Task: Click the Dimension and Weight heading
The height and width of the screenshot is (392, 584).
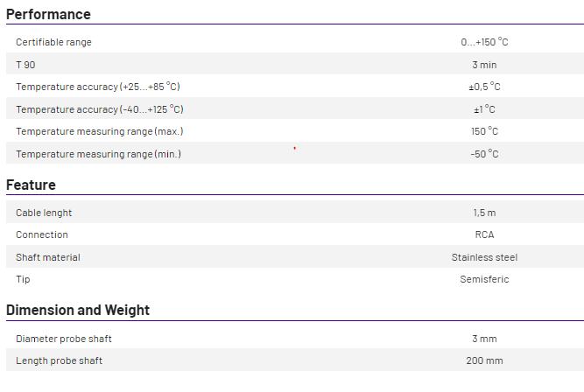Action: coord(78,310)
